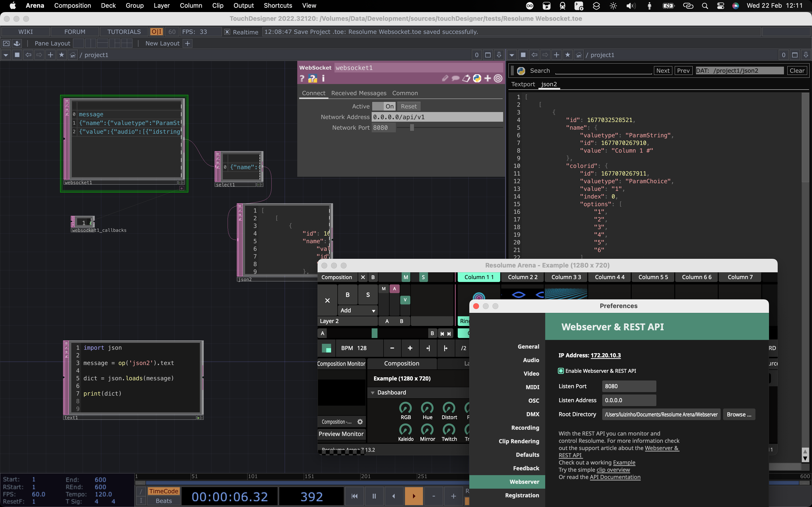This screenshot has height=507, width=812.
Task: Pause the TouchDesigner timeline
Action: [x=374, y=496]
